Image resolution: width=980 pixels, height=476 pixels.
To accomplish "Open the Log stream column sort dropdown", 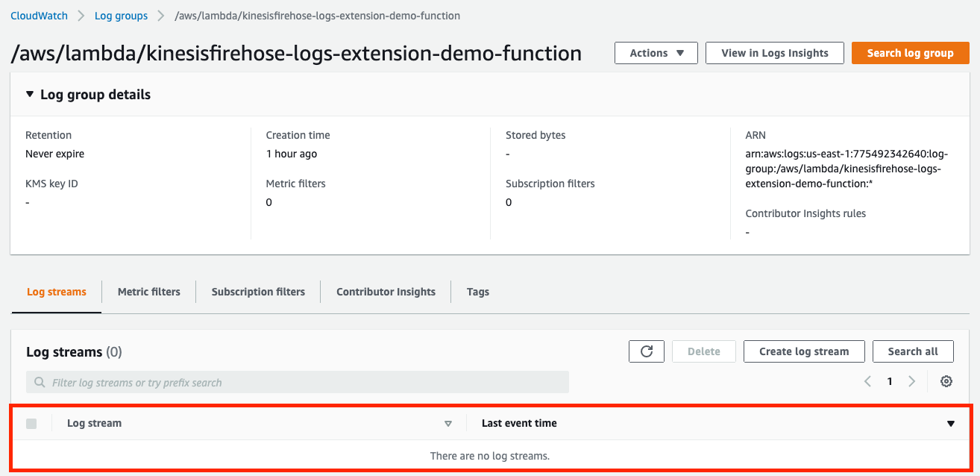I will click(x=448, y=423).
